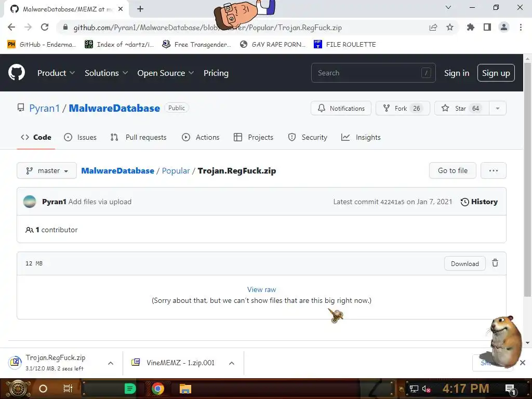This screenshot has width=532, height=399.
Task: Open Chrome three-dot menu
Action: (521, 27)
